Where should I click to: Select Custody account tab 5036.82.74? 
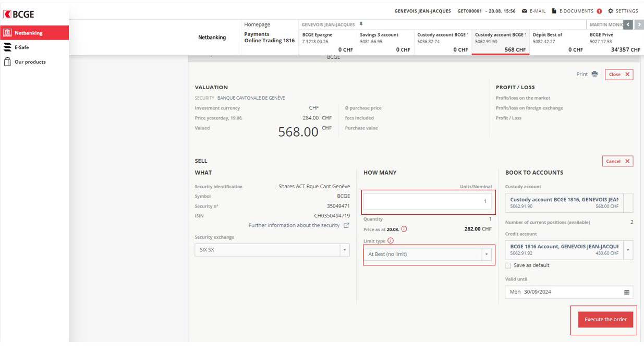point(443,42)
